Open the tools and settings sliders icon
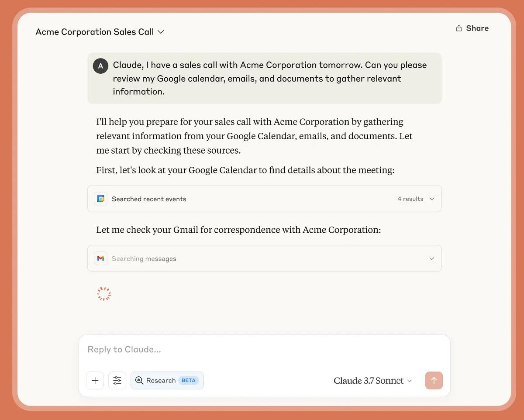 tap(117, 380)
